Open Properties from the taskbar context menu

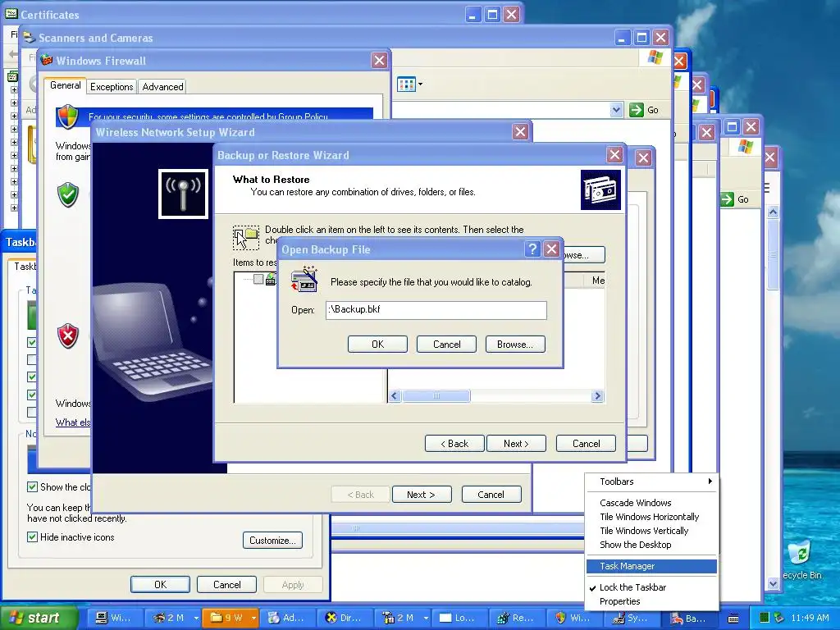point(651,601)
